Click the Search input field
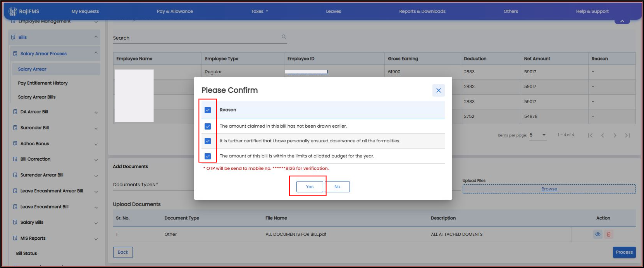Image resolution: width=644 pixels, height=268 pixels. point(200,38)
